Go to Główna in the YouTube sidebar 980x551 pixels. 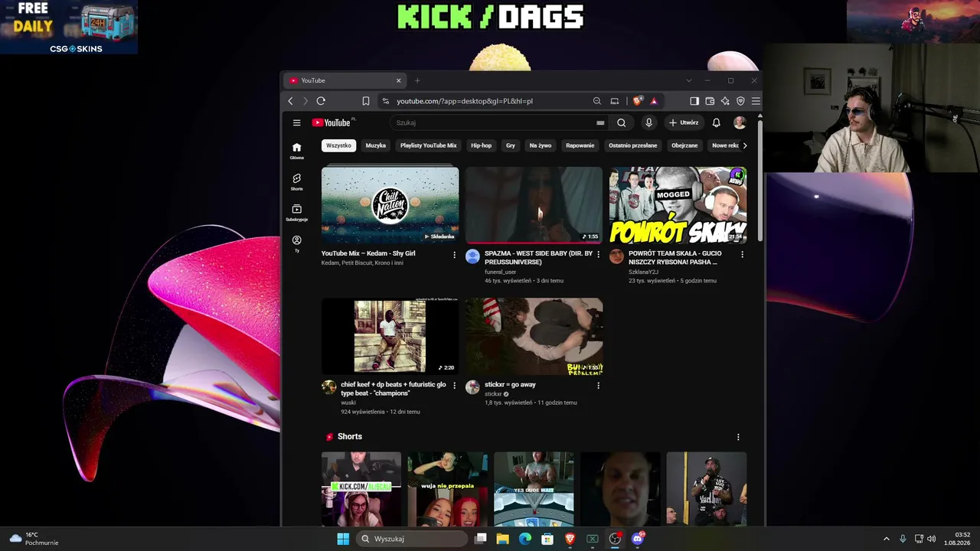296,151
